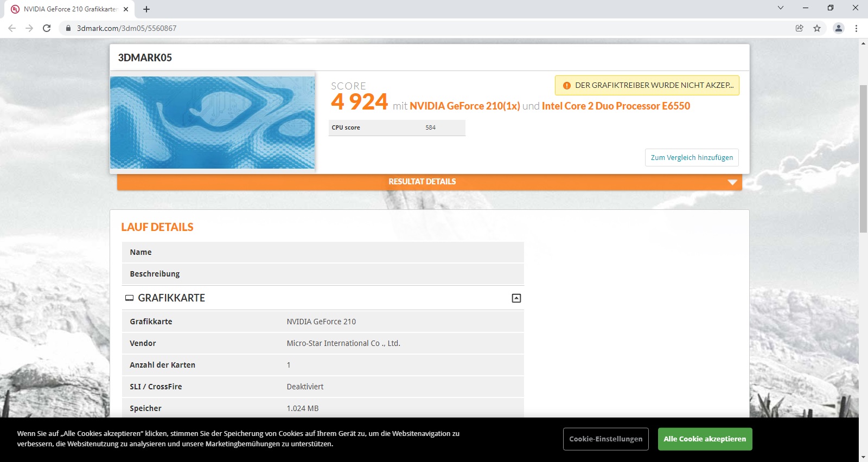Click the white arrow on Resultat Details bar
868x462 pixels.
(x=732, y=182)
